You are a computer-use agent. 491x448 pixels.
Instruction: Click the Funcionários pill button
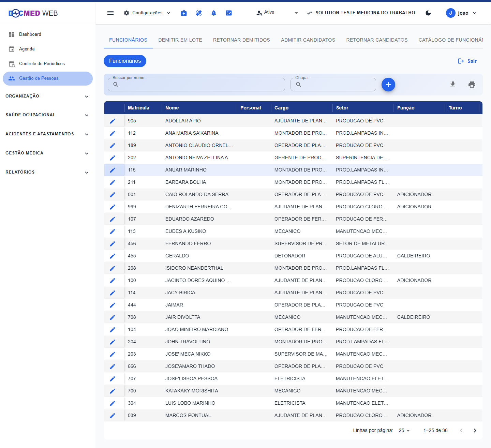[x=125, y=61]
